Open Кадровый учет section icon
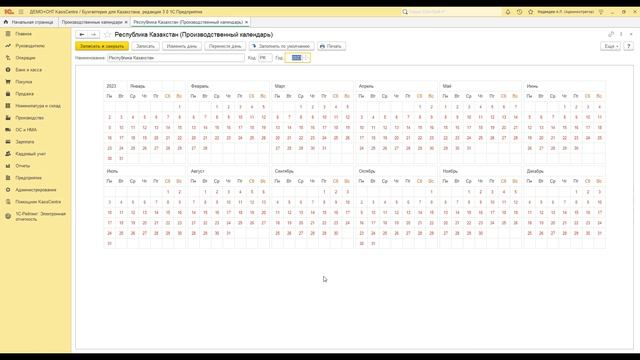Image resolution: width=640 pixels, height=360 pixels. (8, 154)
